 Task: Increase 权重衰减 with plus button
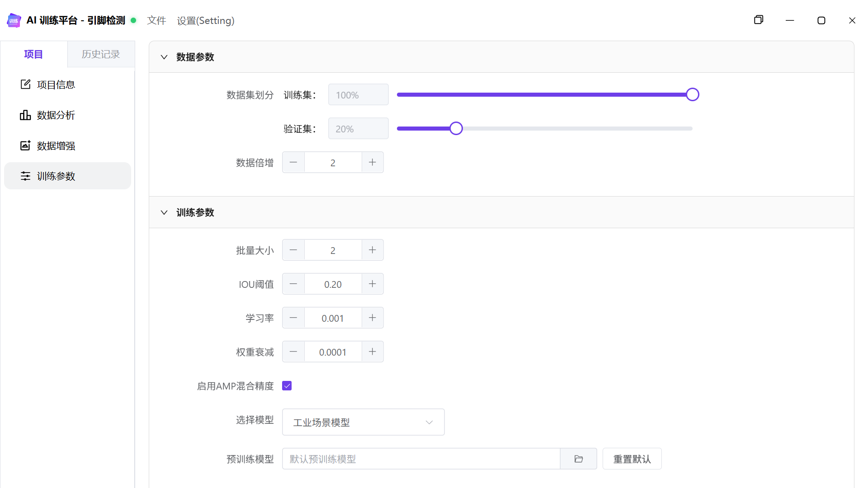click(x=373, y=352)
